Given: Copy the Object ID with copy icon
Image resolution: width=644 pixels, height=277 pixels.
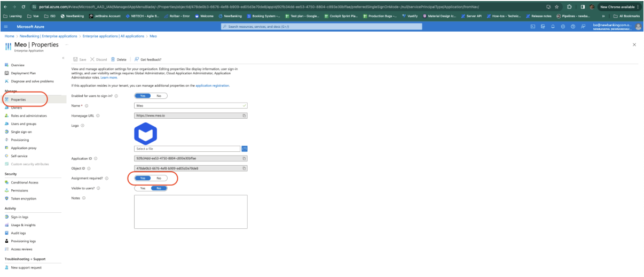Looking at the screenshot, I should [x=245, y=168].
